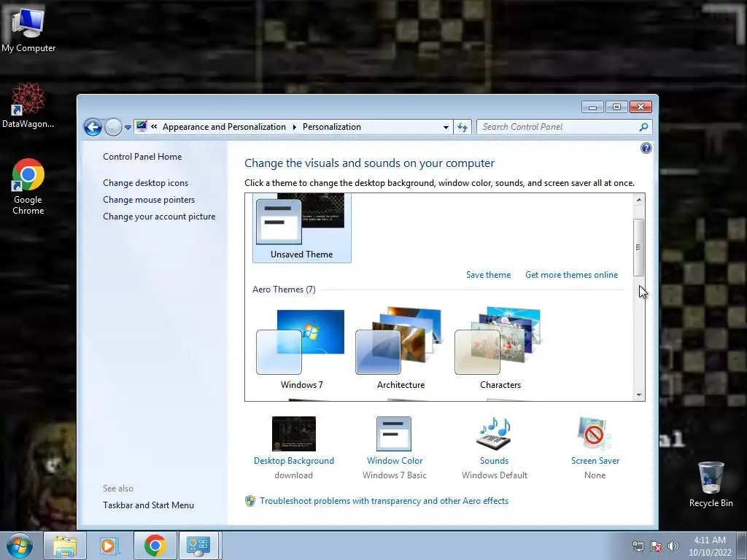Screen dimensions: 747x560
Task: Open Change mouse pointers link
Action: pos(149,200)
